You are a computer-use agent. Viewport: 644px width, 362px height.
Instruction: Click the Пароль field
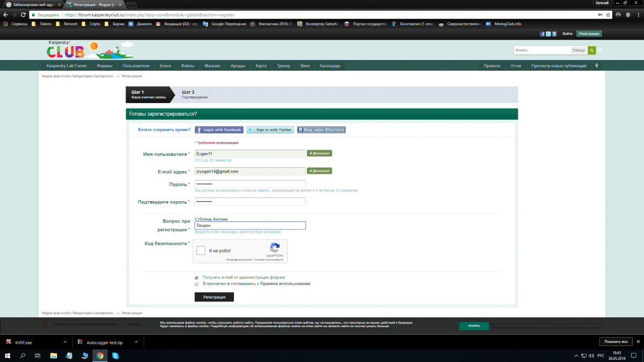point(250,184)
